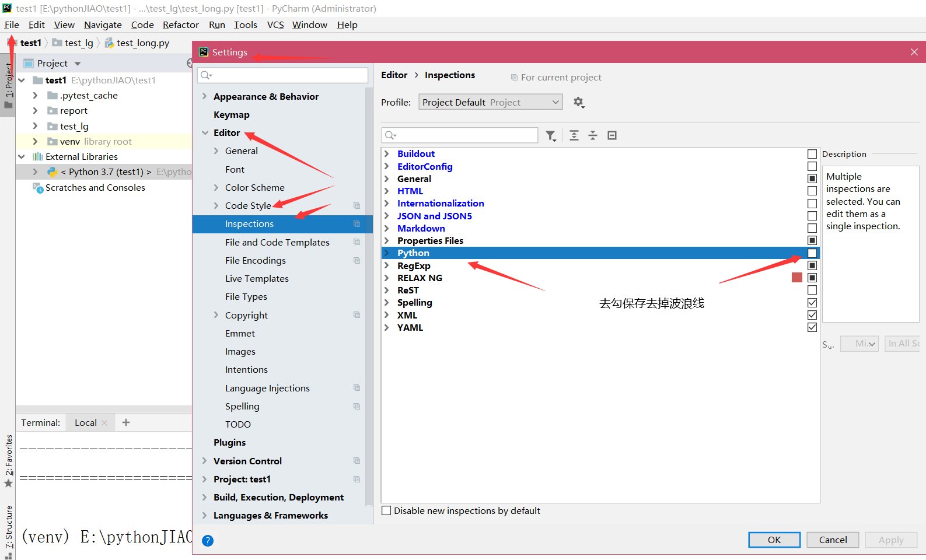Click the Code Style per-project copy icon
The height and width of the screenshot is (560, 926).
(357, 206)
